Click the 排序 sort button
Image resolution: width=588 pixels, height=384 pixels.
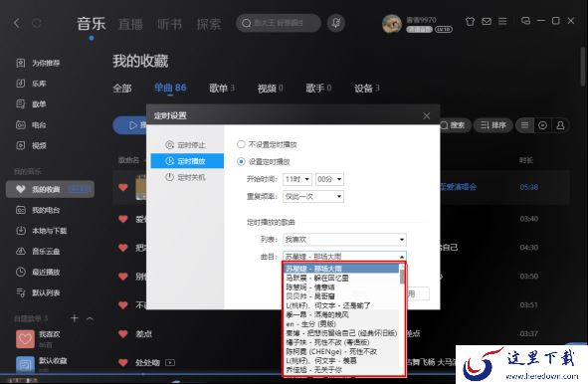(x=493, y=125)
